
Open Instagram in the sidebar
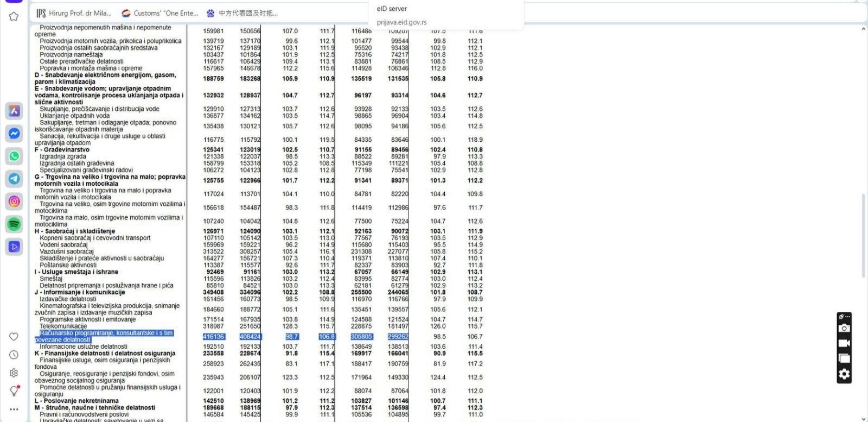point(14,201)
